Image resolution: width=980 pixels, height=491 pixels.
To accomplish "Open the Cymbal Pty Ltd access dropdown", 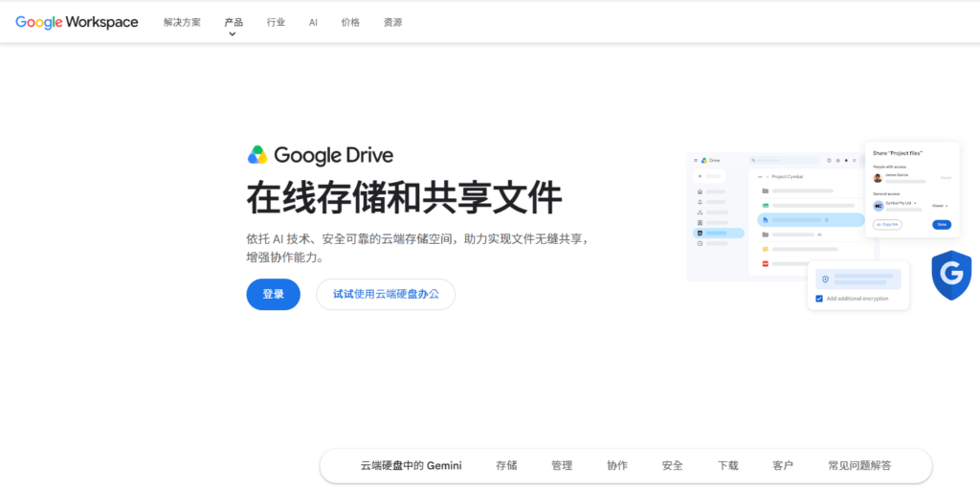I will 902,203.
